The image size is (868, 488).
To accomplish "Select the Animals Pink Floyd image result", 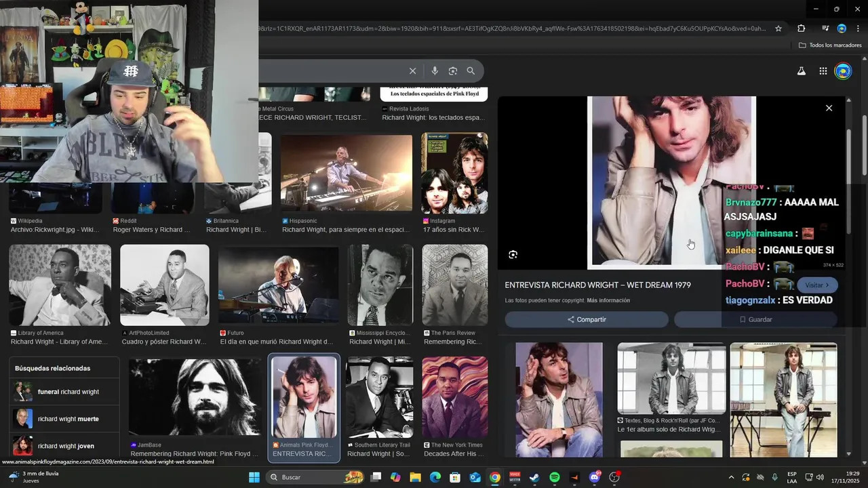I will point(304,397).
